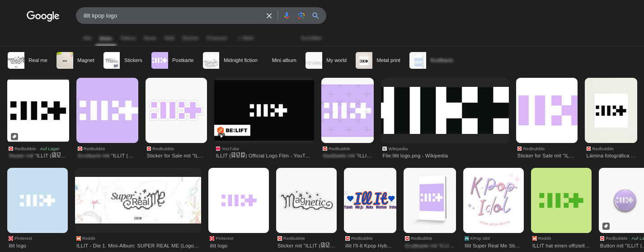644x252 pixels.
Task: Click Redbubble favicon under the Magnetic sticker
Action: pos(280,238)
